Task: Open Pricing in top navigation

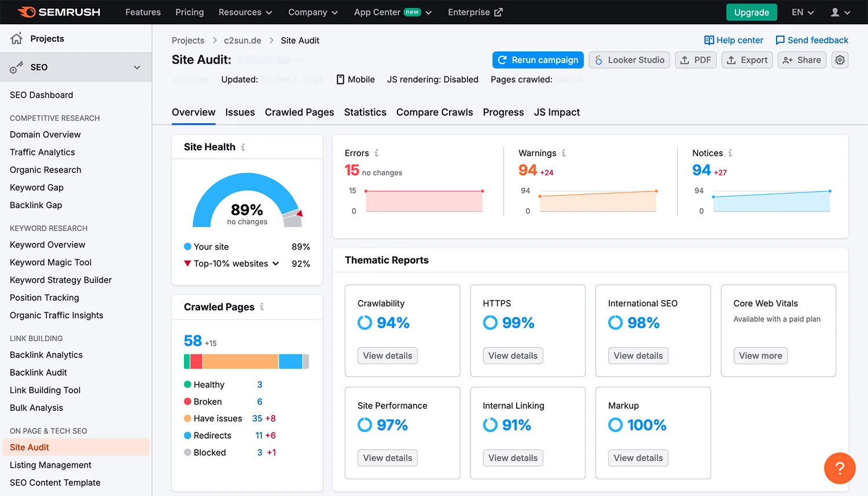Action: 189,12
